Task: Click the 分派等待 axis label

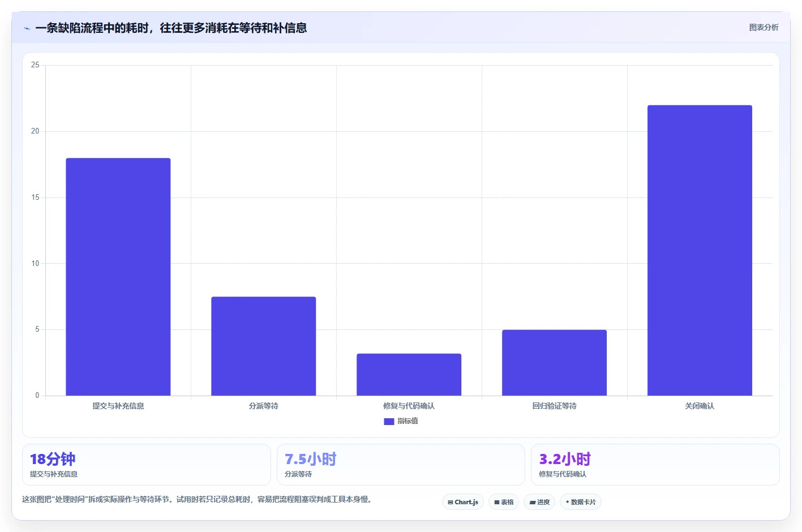Action: point(264,406)
